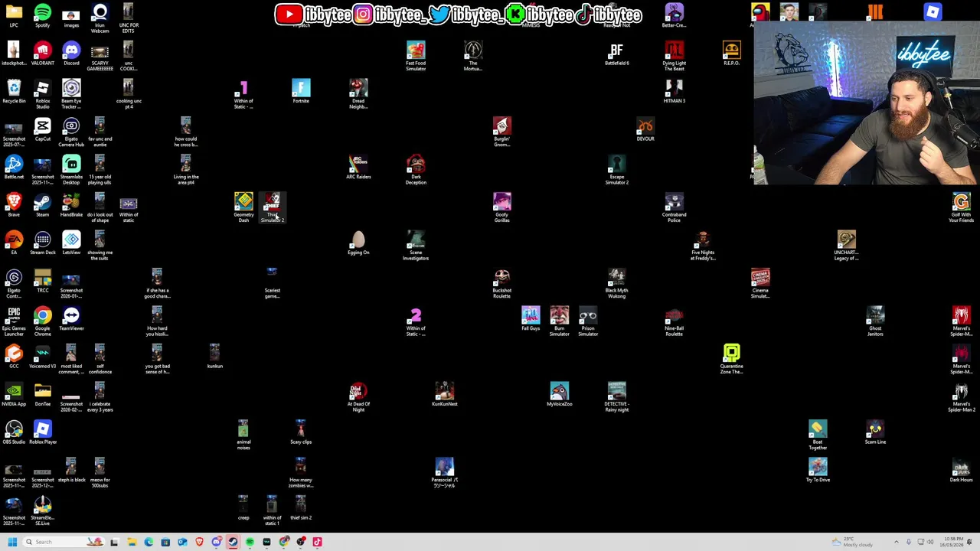
Task: Open Roblox Studio shortcut
Action: click(42, 95)
